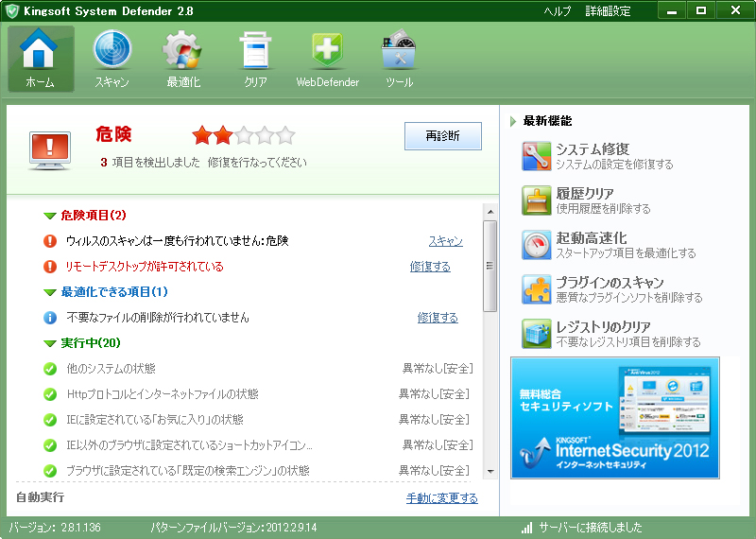
Task: Collapse the 実行中(20) section
Action: coord(50,343)
